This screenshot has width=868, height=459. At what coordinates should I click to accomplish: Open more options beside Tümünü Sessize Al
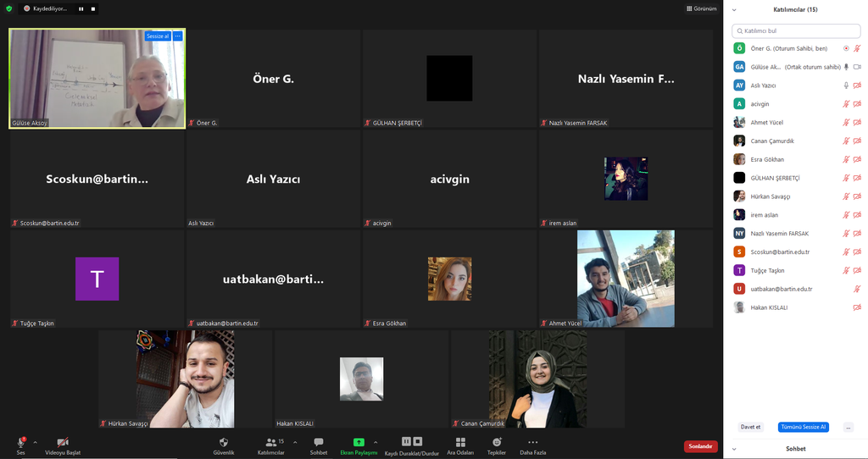point(848,427)
